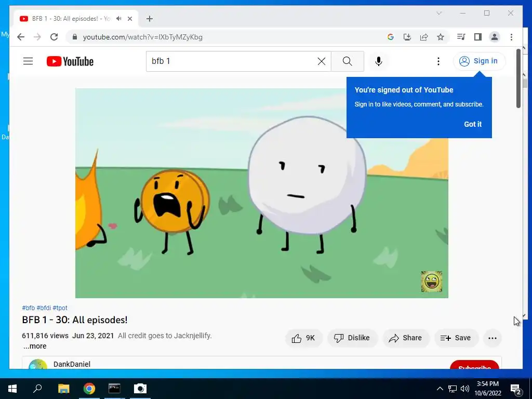Share the video

click(406, 338)
